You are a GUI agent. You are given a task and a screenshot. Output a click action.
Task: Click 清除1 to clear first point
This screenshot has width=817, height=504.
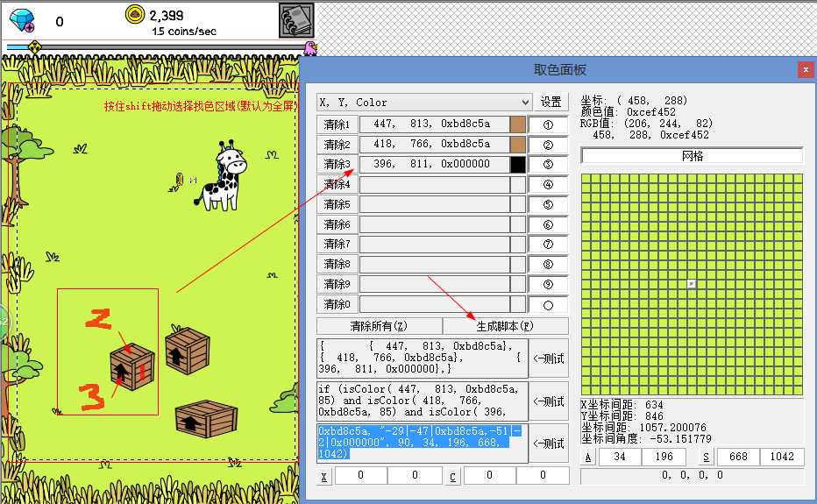coord(337,124)
